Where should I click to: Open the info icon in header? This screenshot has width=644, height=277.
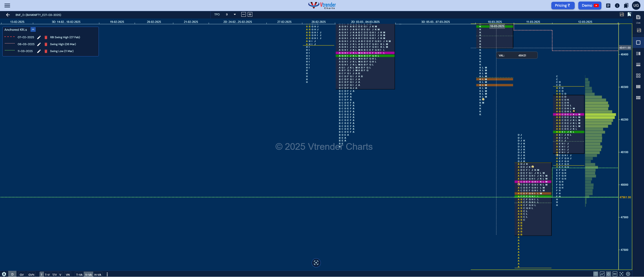click(x=617, y=5)
